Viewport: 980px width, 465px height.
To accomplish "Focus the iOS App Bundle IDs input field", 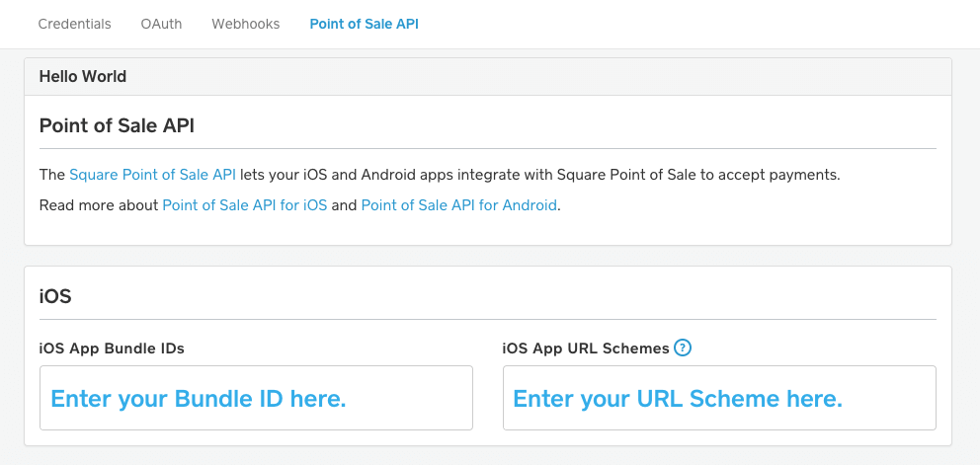I will point(256,398).
